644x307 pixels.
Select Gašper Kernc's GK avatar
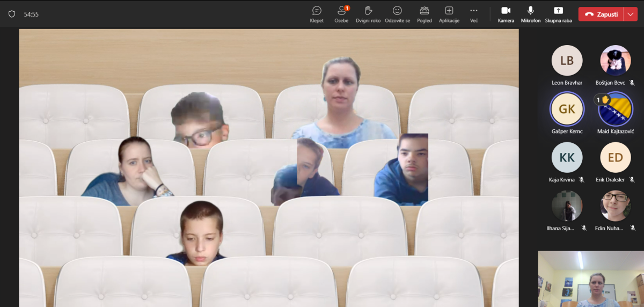tap(567, 109)
